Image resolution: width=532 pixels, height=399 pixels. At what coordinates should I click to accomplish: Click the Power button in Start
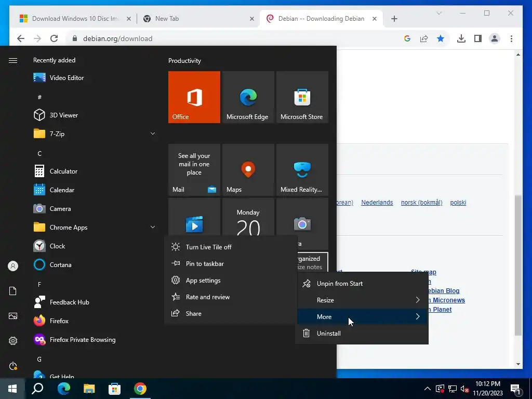(13, 366)
